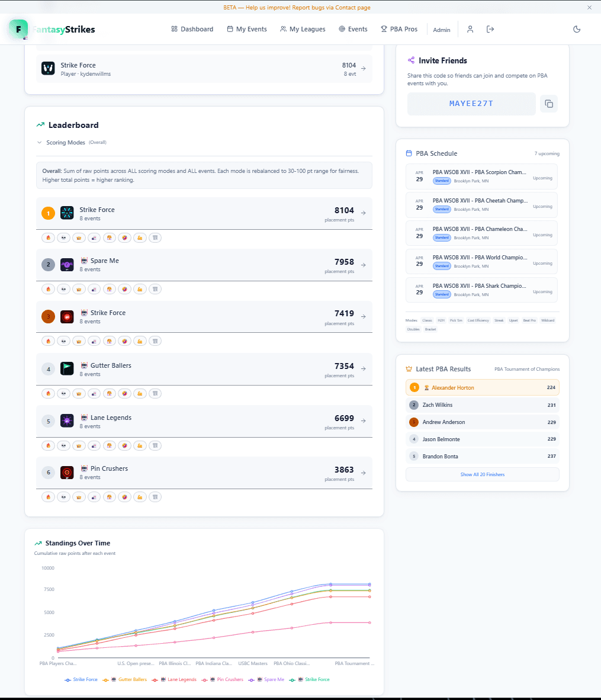The image size is (601, 700).
Task: Toggle dark mode with moon icon
Action: pos(577,29)
